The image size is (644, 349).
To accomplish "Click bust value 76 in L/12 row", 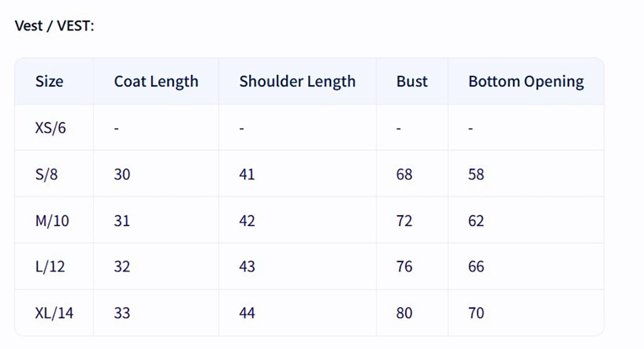I will (x=404, y=266).
